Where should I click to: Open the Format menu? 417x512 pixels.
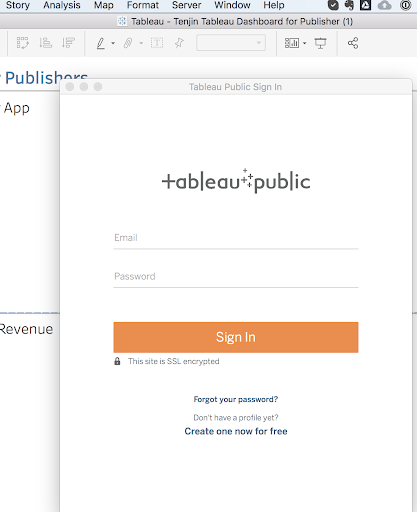coord(143,5)
